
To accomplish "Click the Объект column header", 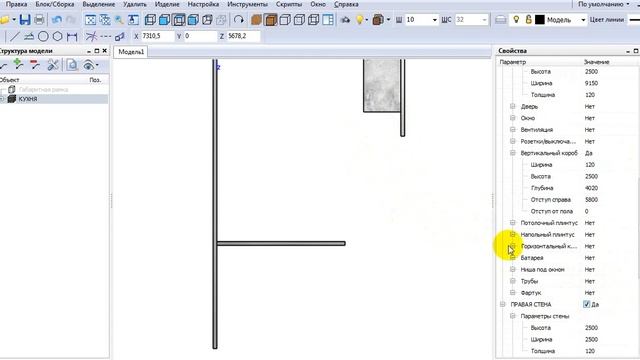I will 9,80.
